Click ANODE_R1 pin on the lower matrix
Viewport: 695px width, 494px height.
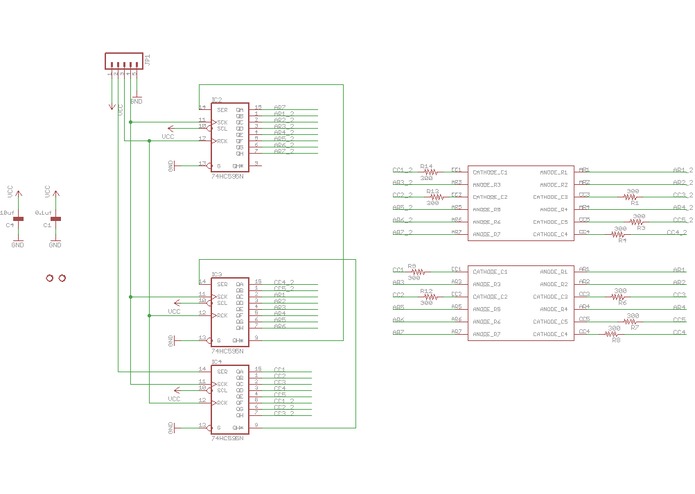click(554, 272)
